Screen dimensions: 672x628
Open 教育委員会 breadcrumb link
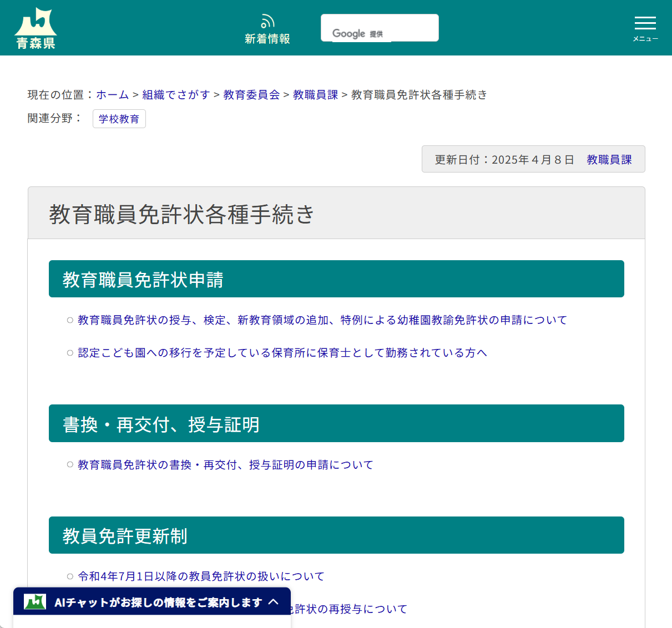(x=251, y=95)
